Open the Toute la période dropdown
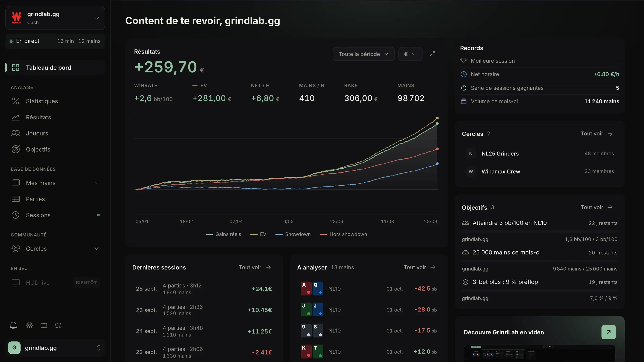The height and width of the screenshot is (362, 644). click(364, 54)
